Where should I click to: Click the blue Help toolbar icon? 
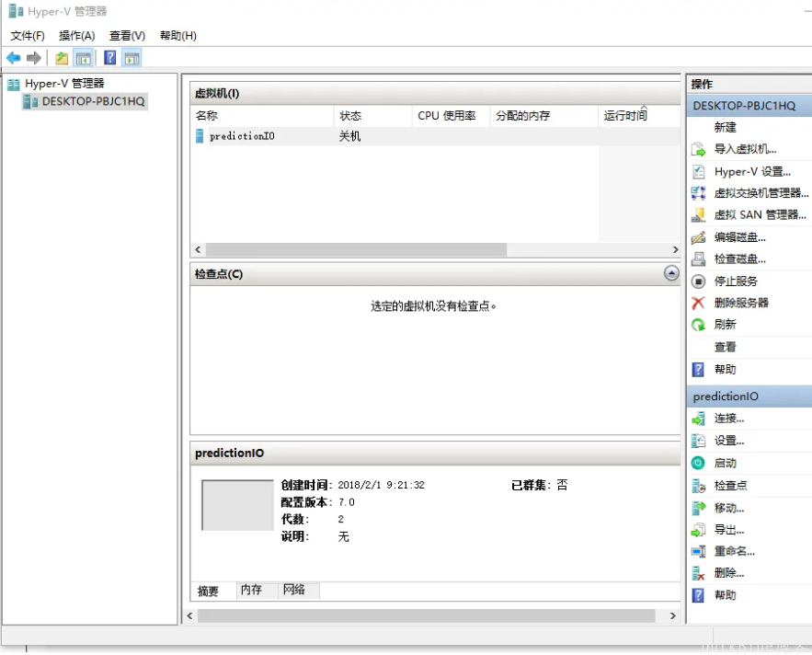click(x=109, y=58)
